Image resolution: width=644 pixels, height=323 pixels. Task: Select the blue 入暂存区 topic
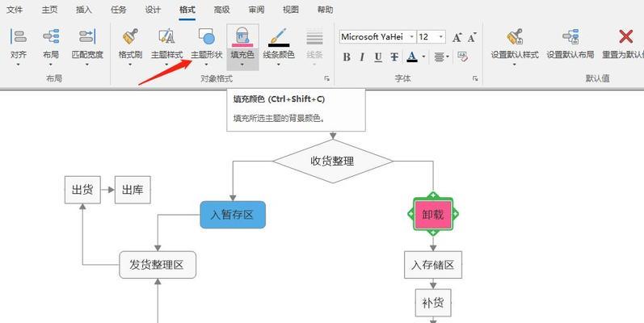pos(233,215)
